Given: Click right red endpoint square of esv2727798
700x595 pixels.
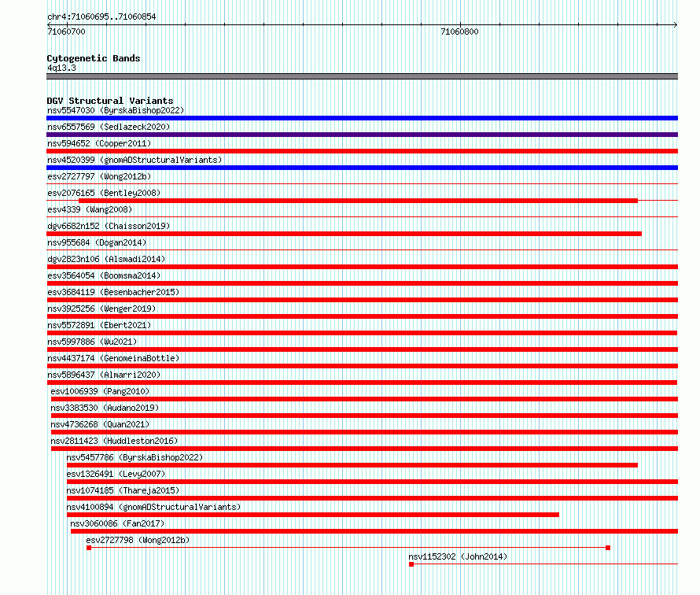Looking at the screenshot, I should (608, 548).
